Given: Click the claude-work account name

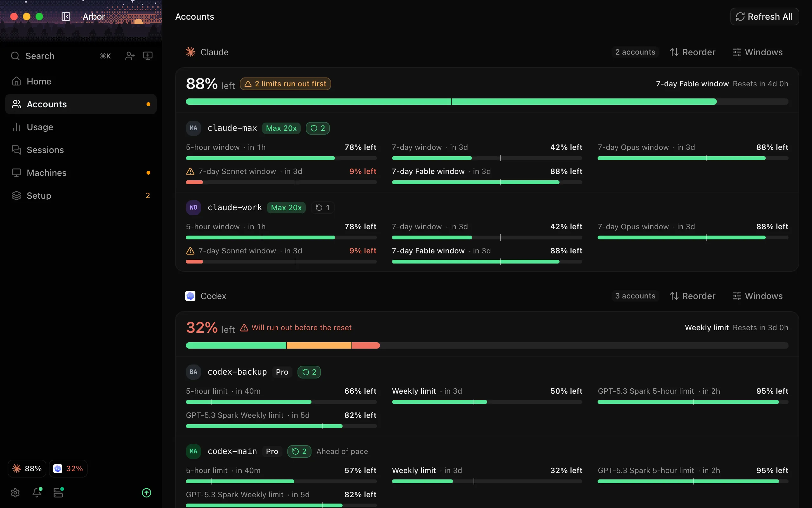Looking at the screenshot, I should click(234, 208).
